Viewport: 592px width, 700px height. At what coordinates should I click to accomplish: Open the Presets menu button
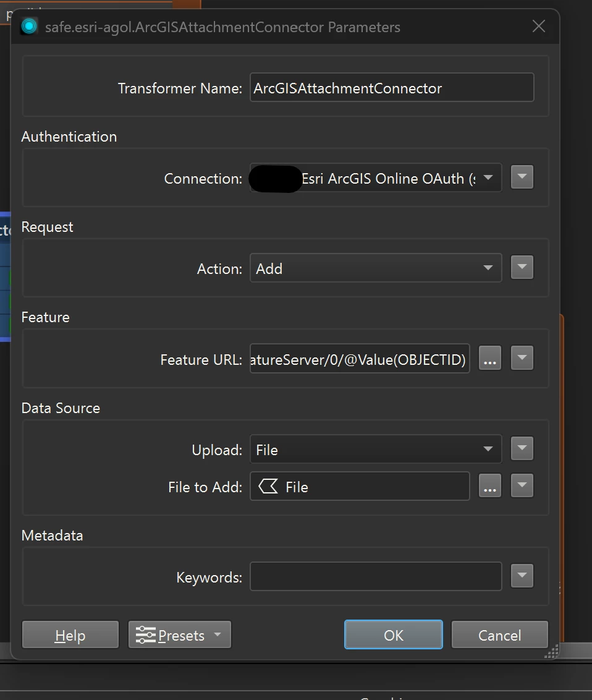180,634
